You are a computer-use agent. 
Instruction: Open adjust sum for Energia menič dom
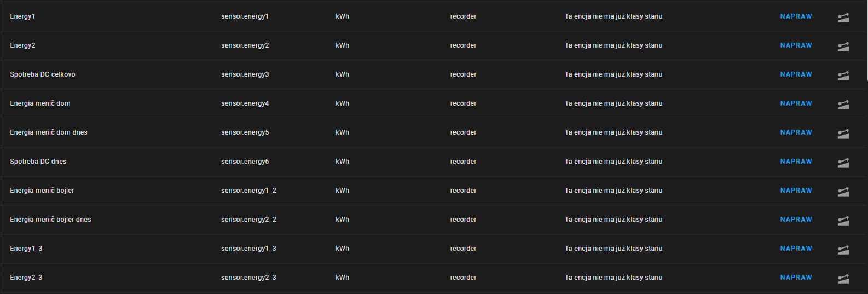click(x=843, y=105)
